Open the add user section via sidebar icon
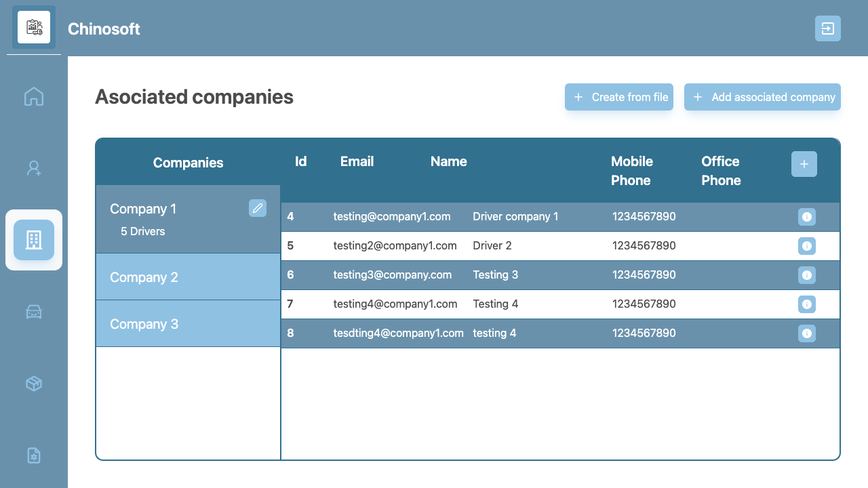 (33, 167)
